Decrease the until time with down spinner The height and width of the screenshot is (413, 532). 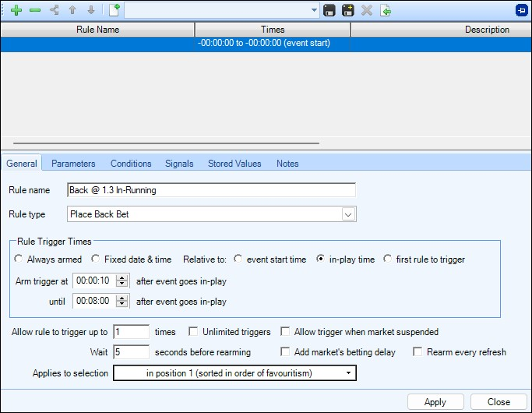(122, 305)
